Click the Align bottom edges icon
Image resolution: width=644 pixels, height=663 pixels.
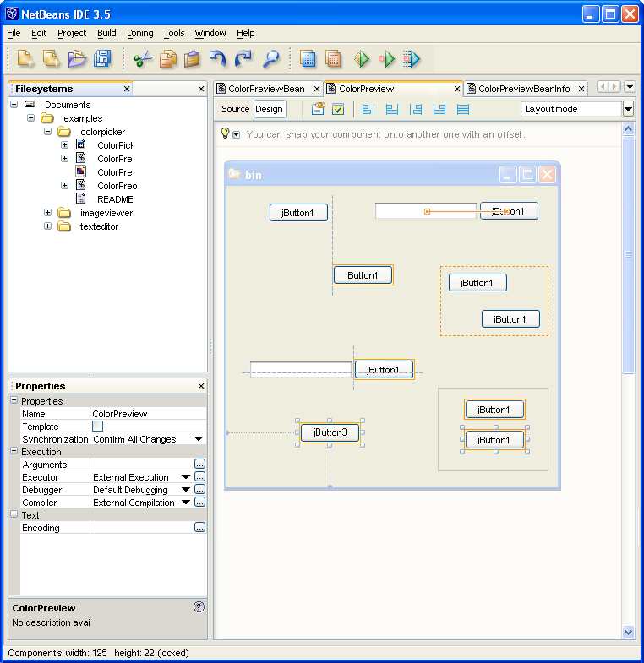[x=392, y=110]
